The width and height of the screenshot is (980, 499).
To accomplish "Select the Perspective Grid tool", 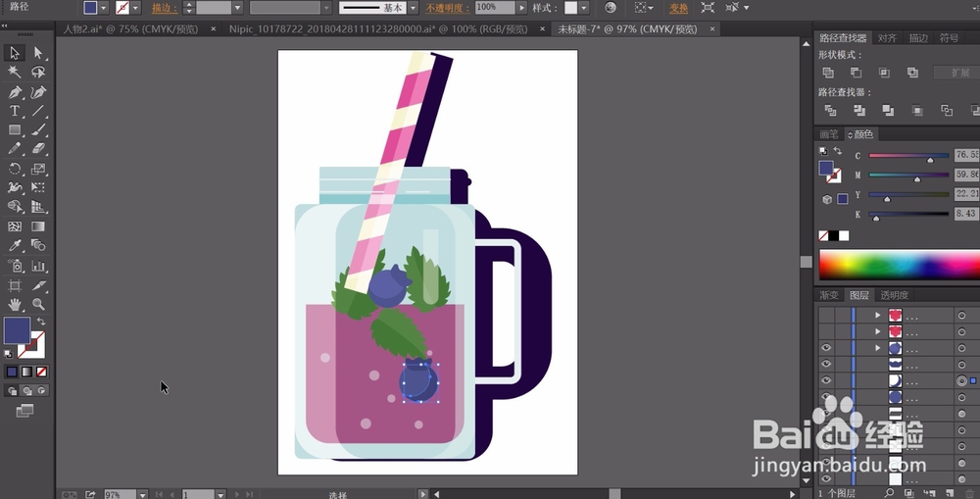I will coord(38,206).
